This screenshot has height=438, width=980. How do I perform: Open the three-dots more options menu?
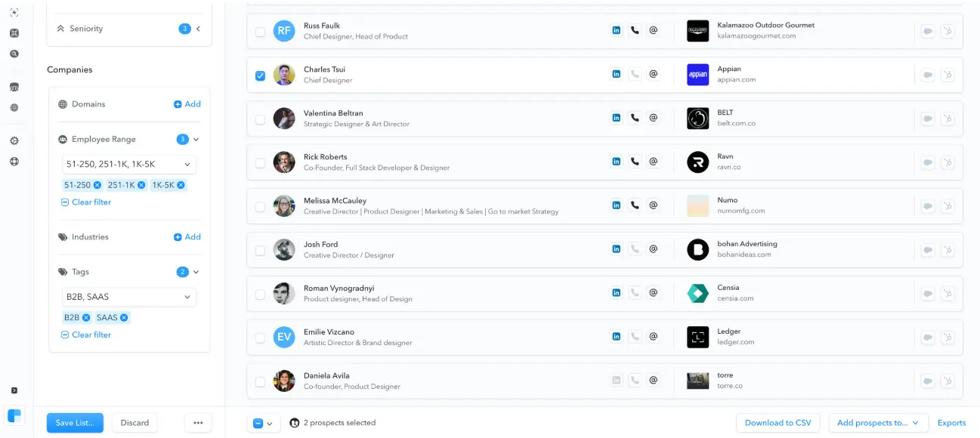point(198,423)
